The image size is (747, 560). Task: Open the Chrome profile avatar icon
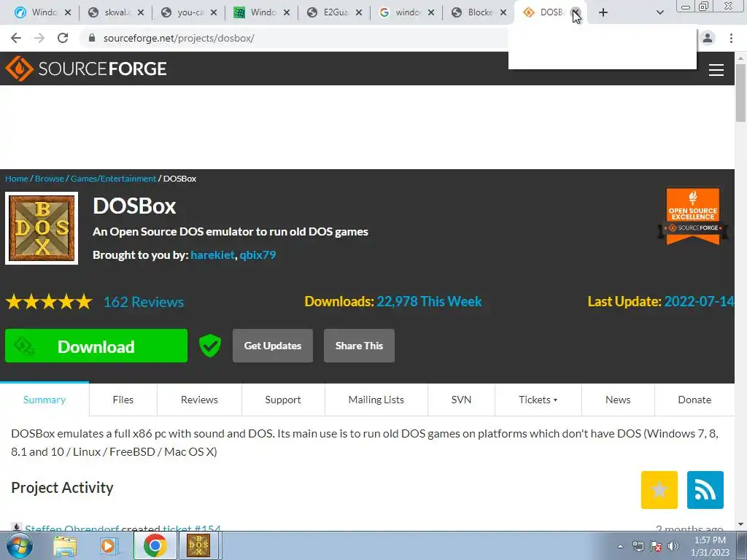tap(708, 38)
